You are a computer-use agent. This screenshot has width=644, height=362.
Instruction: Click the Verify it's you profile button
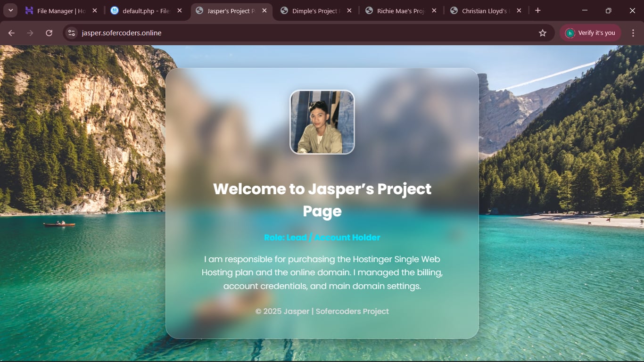[x=590, y=33]
